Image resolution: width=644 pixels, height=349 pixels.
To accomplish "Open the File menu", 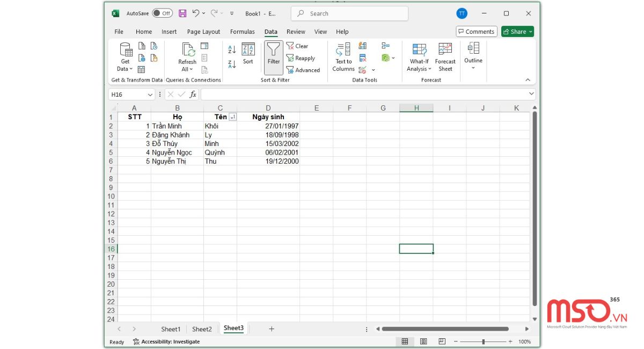I will tap(119, 32).
